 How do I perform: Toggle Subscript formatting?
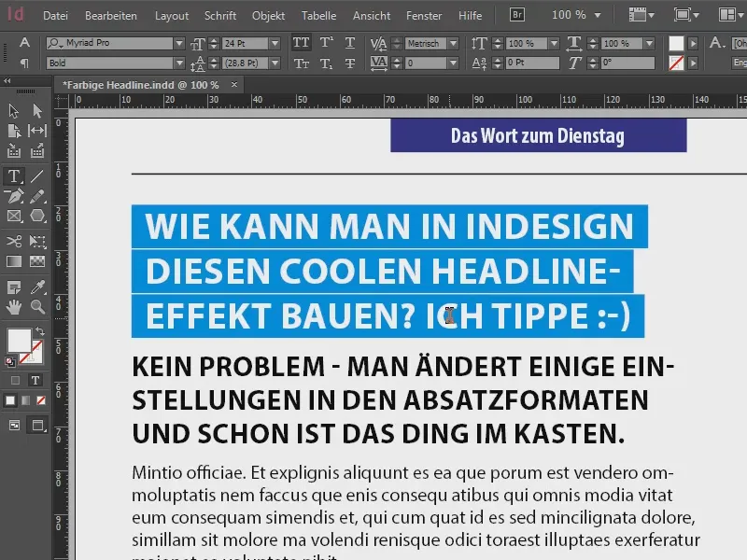[x=326, y=63]
